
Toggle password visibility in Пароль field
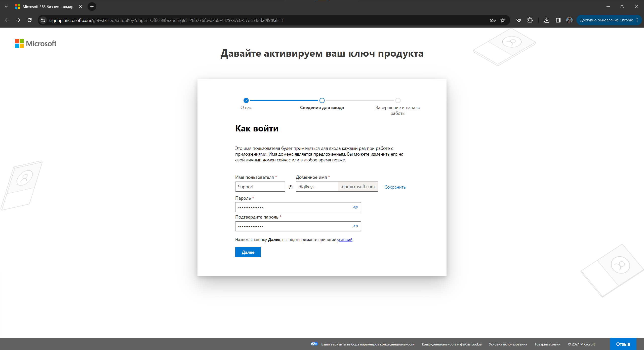(x=355, y=207)
